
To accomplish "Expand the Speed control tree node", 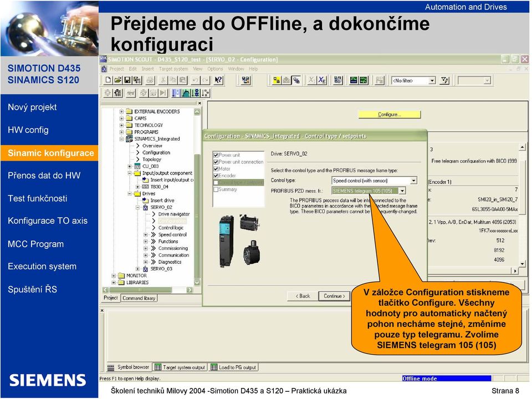I will (x=146, y=235).
